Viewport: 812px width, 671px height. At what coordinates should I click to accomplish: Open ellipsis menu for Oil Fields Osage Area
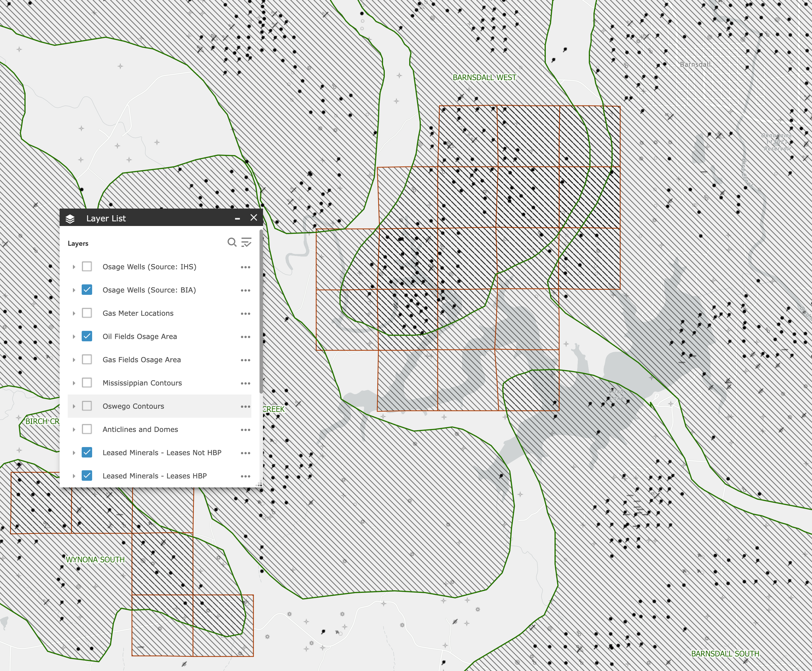click(245, 337)
